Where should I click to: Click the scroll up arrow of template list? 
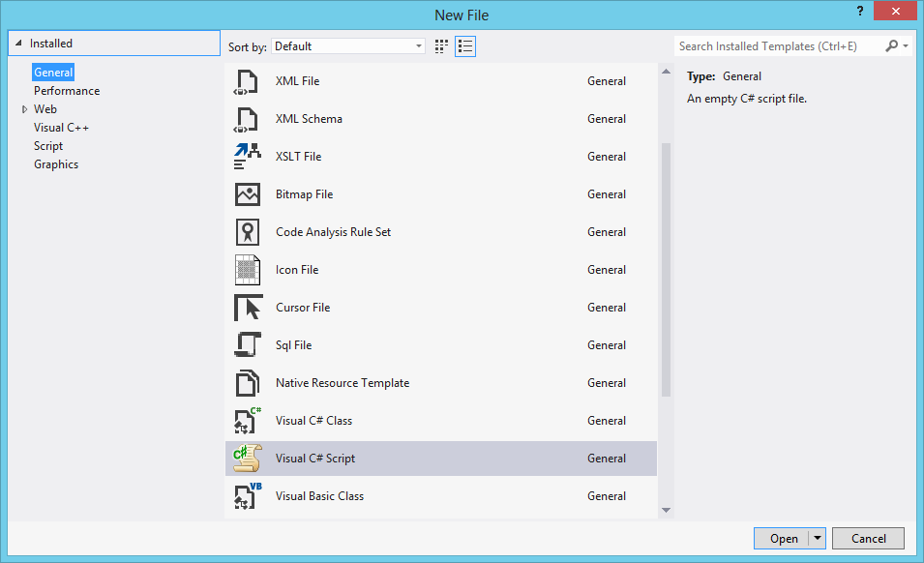pyautogui.click(x=667, y=72)
